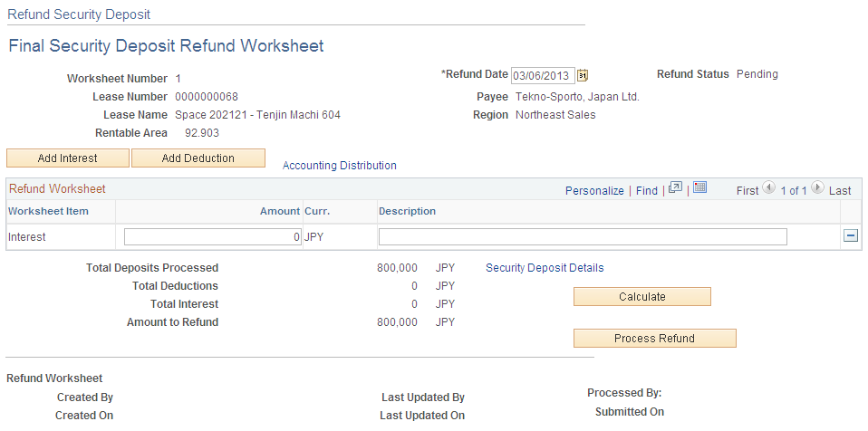Select Lease Name Space 202121 - Tenjin Machi 604

pos(257,115)
